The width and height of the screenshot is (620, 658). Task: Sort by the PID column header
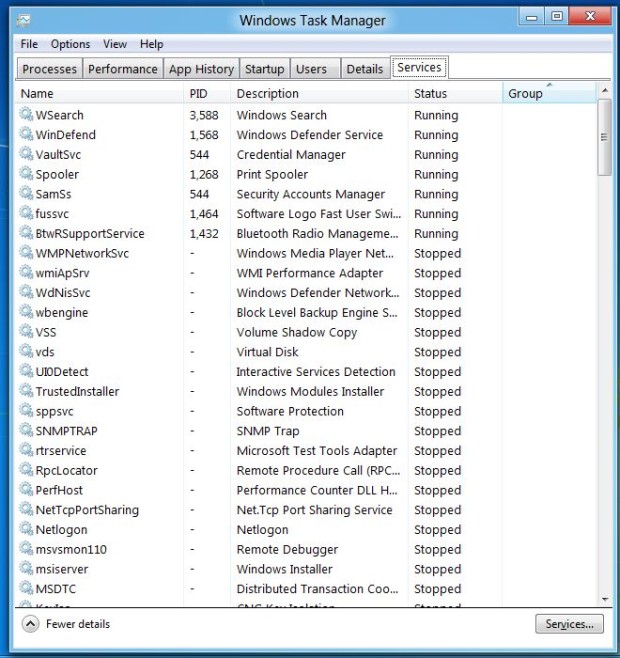(x=207, y=93)
